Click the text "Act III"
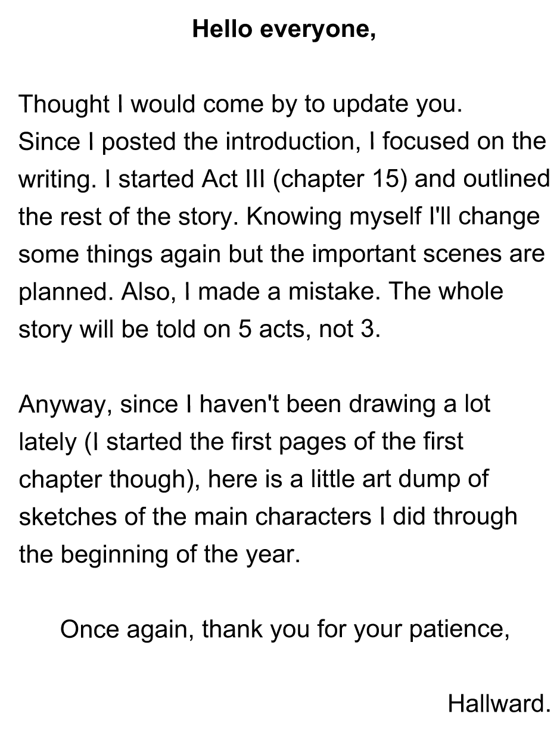The height and width of the screenshot is (745, 560). click(233, 179)
